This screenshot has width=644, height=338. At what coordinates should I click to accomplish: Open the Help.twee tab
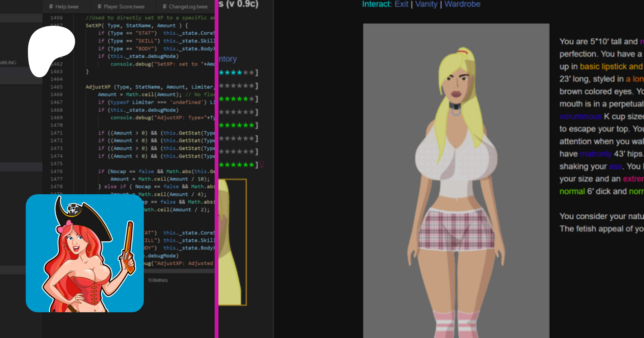(64, 6)
